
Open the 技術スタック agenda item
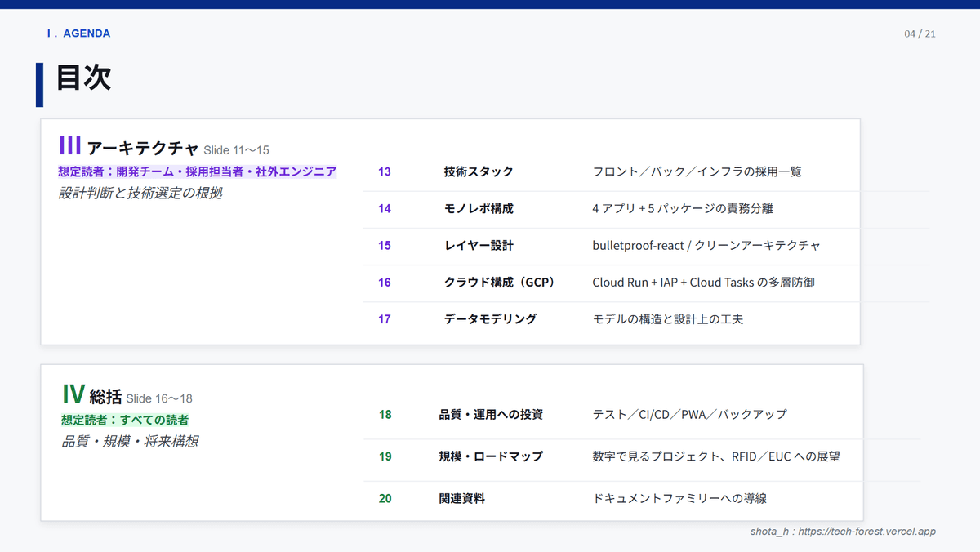(479, 171)
